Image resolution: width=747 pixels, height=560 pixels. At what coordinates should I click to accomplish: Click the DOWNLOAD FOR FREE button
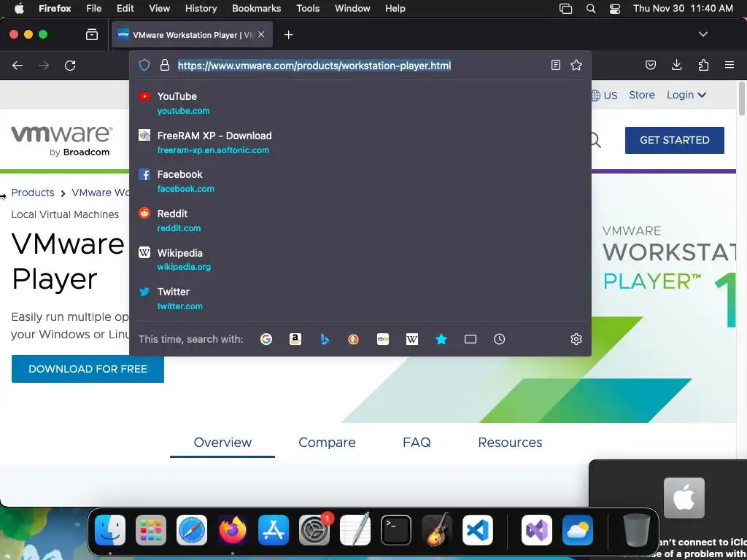pos(88,369)
